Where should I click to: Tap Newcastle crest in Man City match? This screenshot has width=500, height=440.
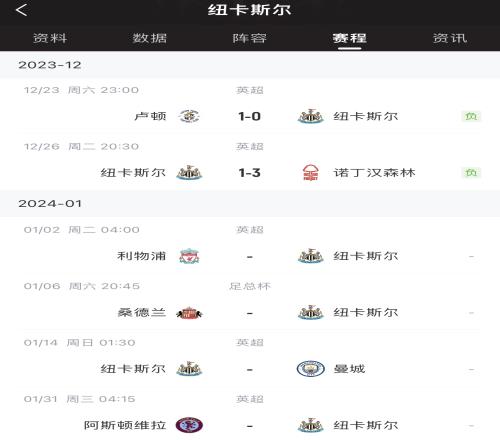(189, 369)
